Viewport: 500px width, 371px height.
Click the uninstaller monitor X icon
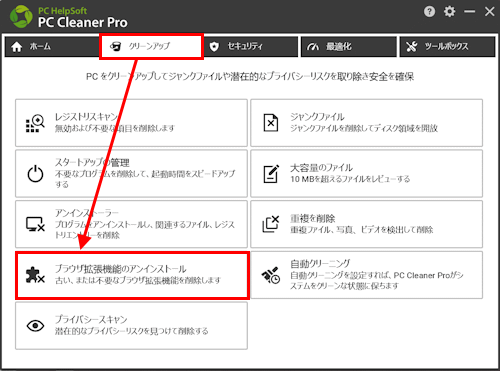click(x=35, y=224)
